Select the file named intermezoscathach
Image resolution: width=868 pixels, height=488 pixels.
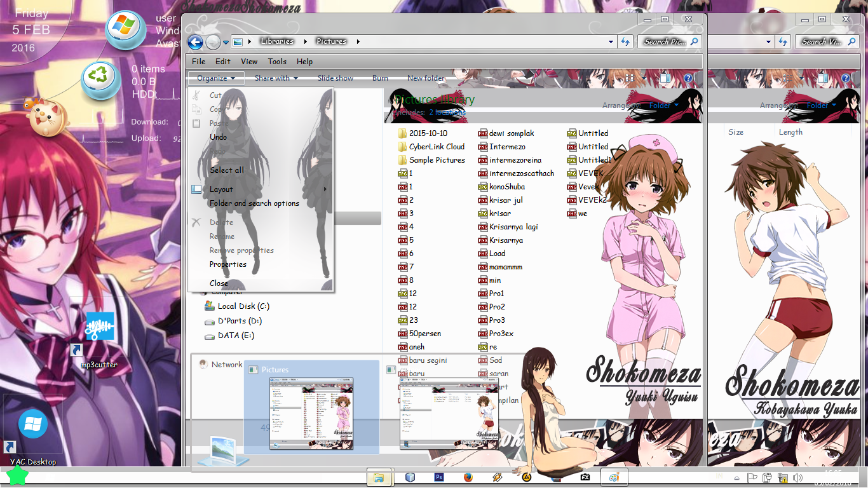pyautogui.click(x=516, y=173)
